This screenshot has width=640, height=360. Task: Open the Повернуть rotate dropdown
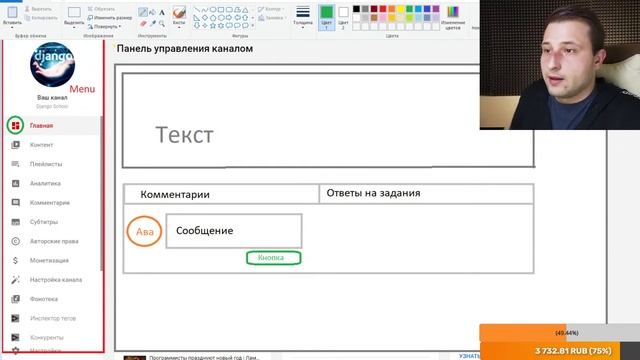[104, 27]
